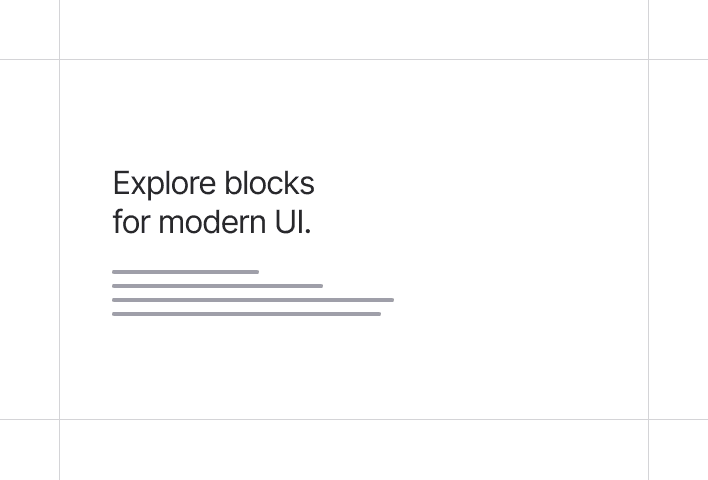This screenshot has height=480, width=708.
Task: Click the top-right grid line intersection
Action: point(648,59)
